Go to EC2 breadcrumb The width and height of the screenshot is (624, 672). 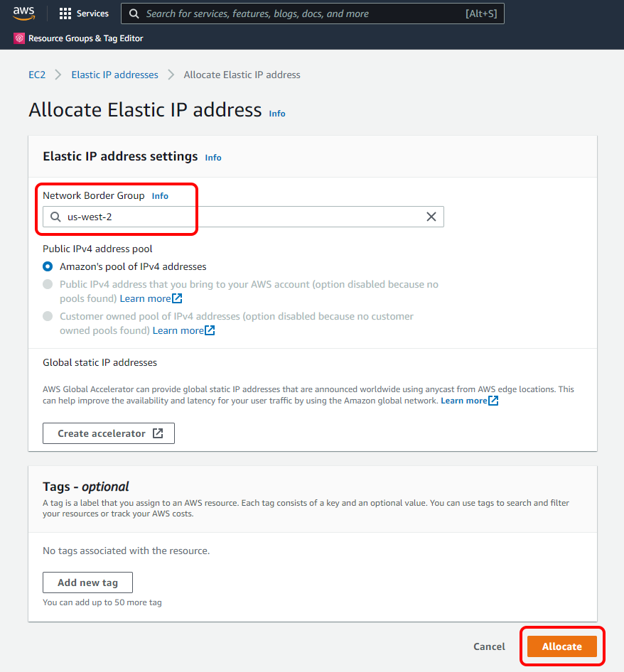coord(37,75)
